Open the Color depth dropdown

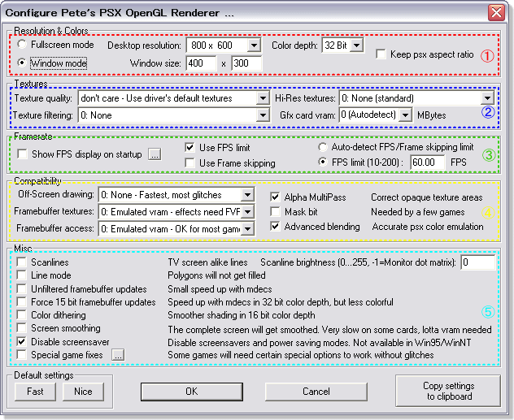click(x=357, y=45)
